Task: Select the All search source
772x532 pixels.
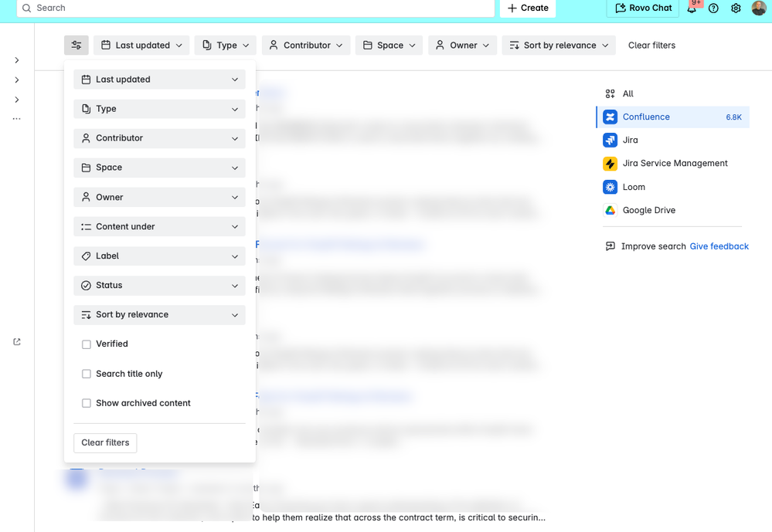Action: [672, 93]
